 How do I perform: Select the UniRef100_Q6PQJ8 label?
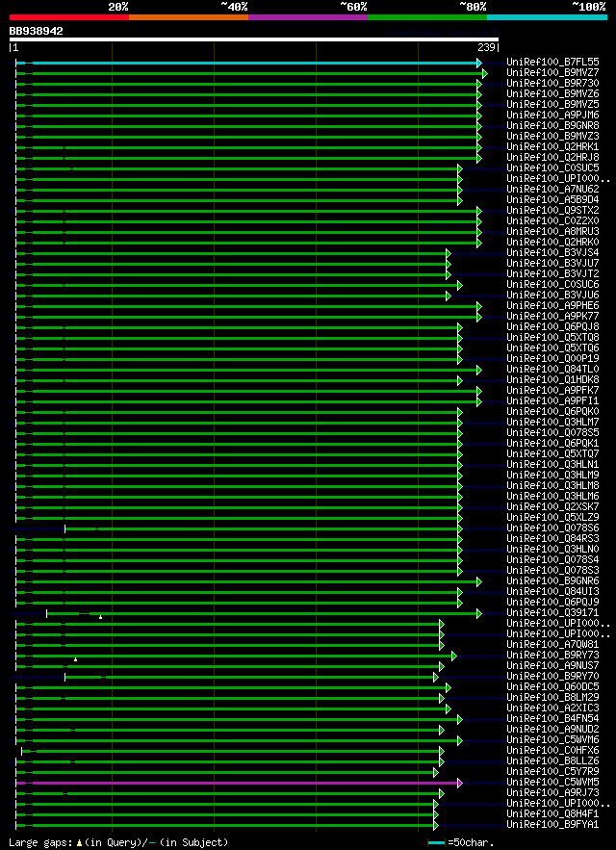[552, 326]
